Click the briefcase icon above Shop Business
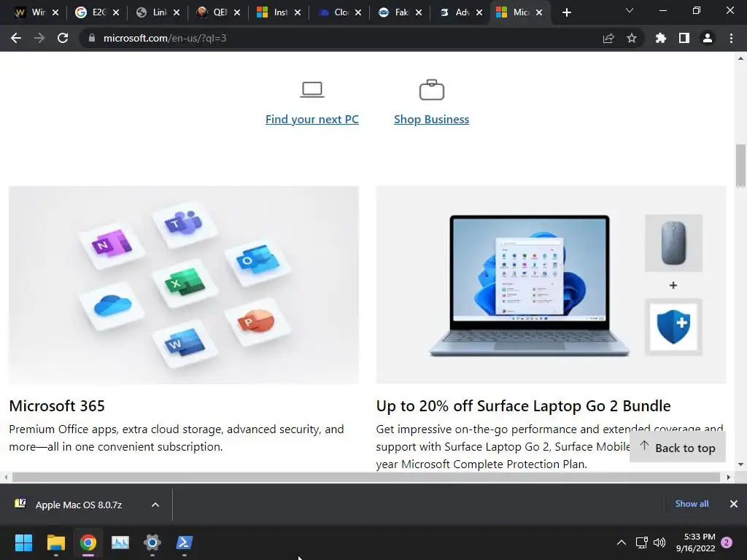This screenshot has height=560, width=747. coord(432,90)
